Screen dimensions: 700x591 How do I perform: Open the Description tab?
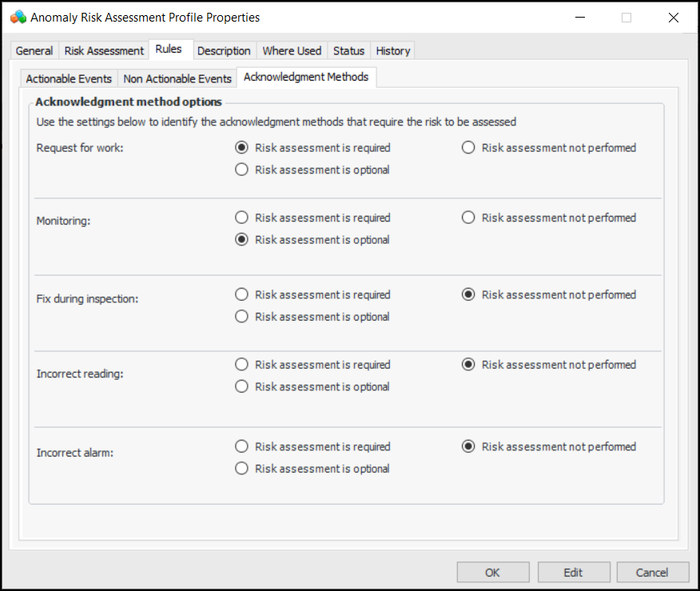224,50
